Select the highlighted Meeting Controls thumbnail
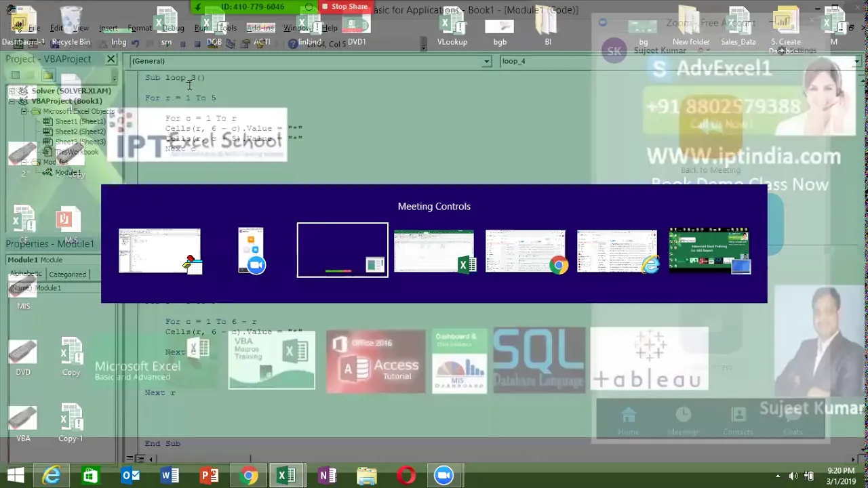Viewport: 868px width, 488px height. pos(342,250)
